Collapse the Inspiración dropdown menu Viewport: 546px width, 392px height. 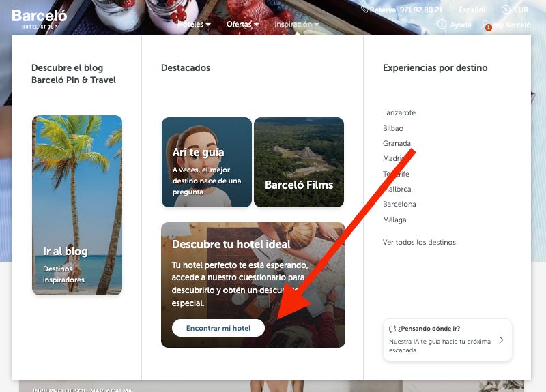(x=297, y=24)
